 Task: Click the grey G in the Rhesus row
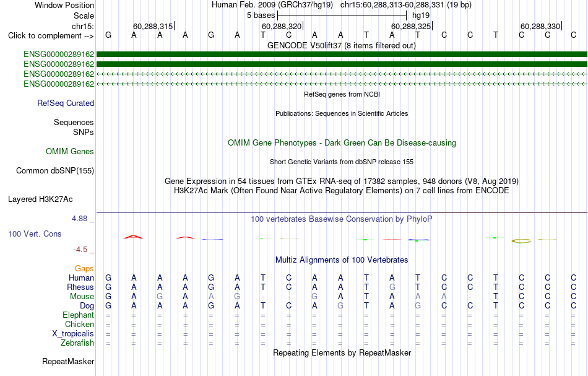pyautogui.click(x=392, y=287)
